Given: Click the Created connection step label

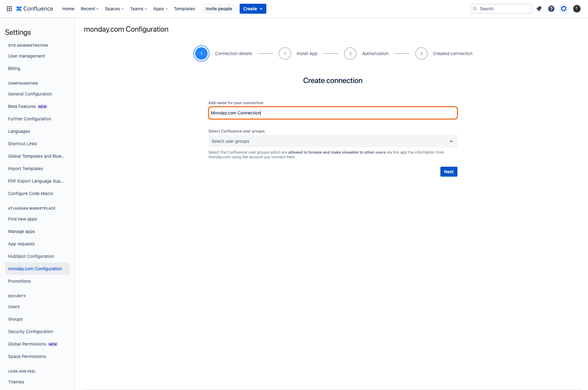Looking at the screenshot, I should pos(453,53).
